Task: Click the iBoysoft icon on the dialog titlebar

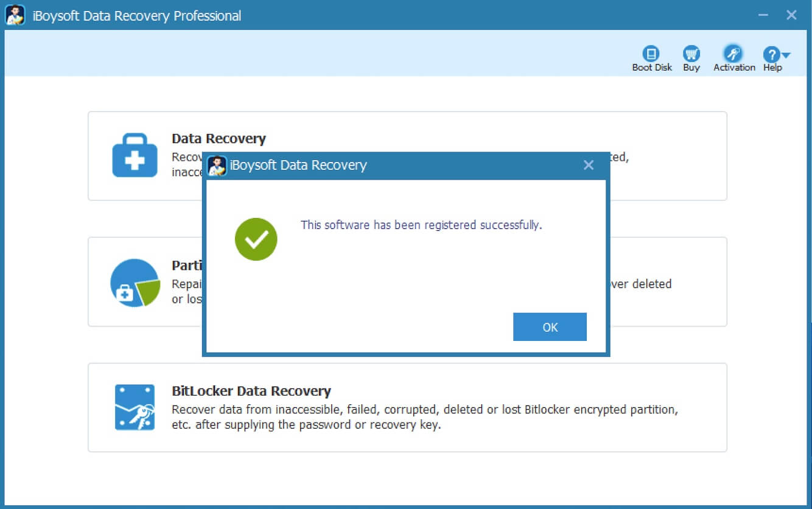Action: click(216, 165)
